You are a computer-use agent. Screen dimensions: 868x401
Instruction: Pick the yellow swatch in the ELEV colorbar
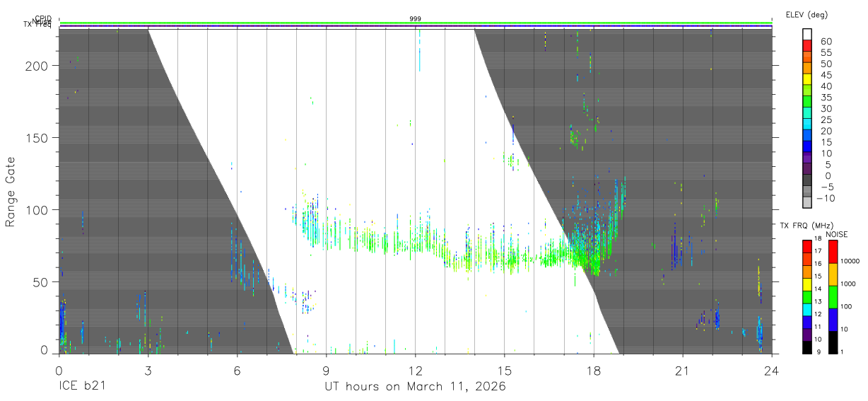coord(807,79)
